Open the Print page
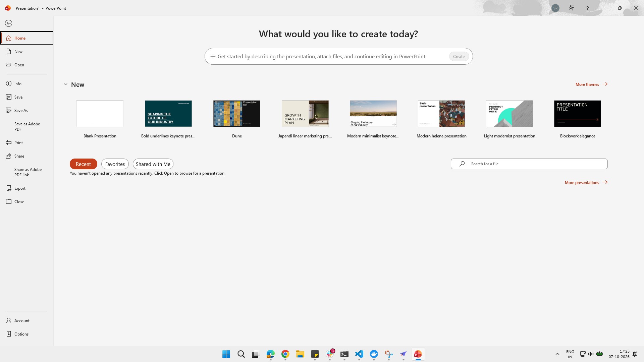644x362 pixels. [27, 142]
